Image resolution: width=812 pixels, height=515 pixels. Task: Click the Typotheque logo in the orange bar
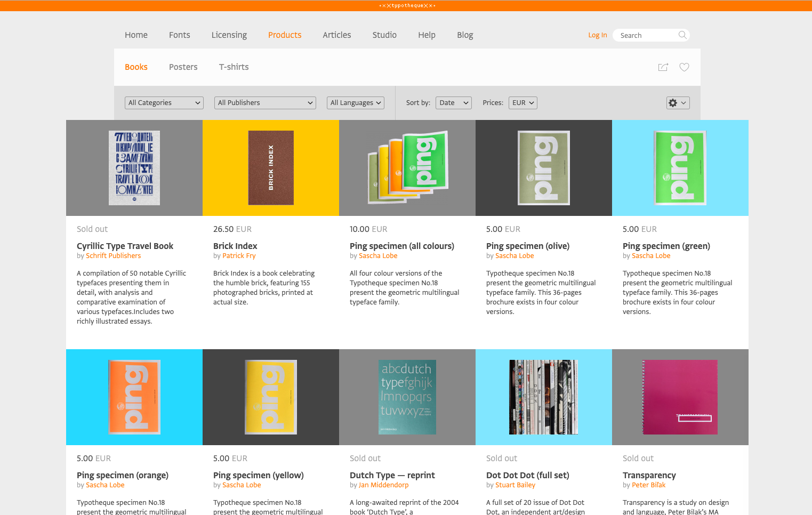[x=406, y=5]
